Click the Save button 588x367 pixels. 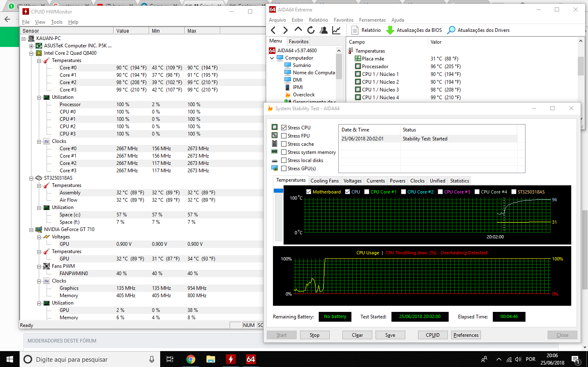(x=390, y=335)
